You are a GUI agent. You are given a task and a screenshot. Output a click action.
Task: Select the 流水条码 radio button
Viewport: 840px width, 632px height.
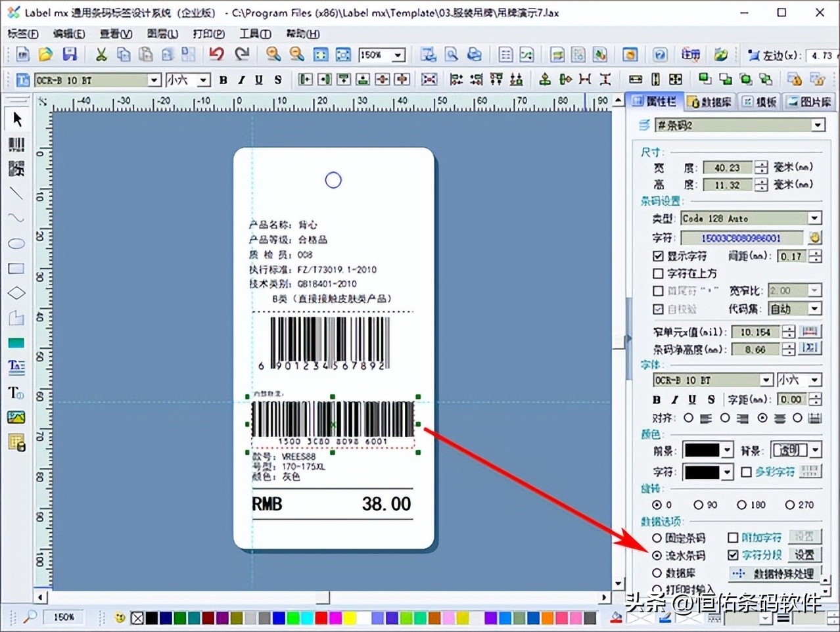(x=657, y=555)
